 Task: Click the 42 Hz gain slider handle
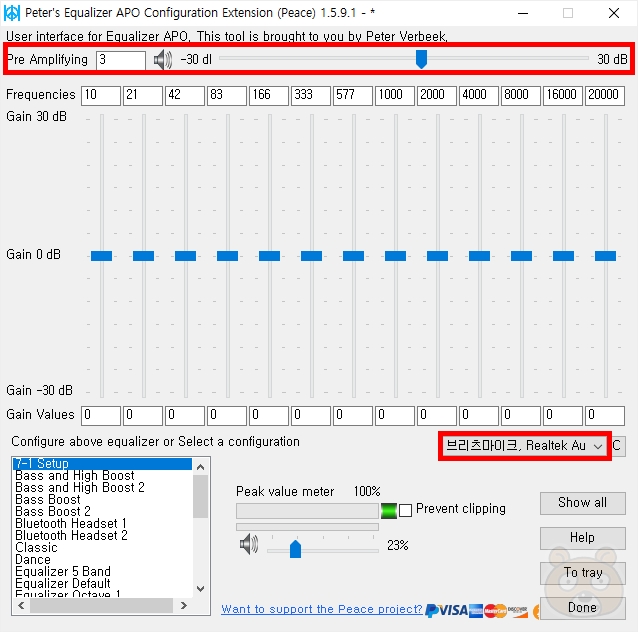pyautogui.click(x=185, y=256)
